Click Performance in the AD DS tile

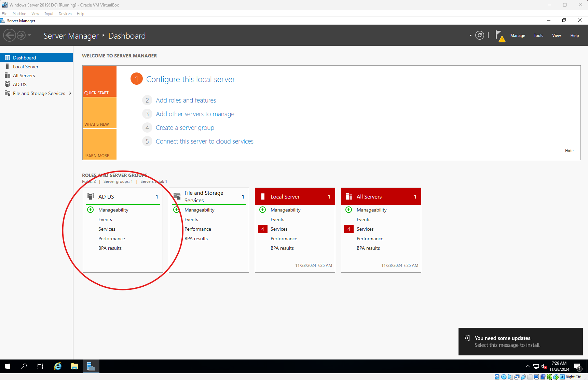112,239
